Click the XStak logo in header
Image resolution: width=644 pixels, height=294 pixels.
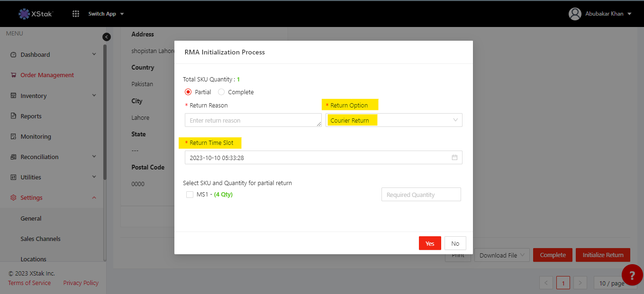tap(36, 14)
